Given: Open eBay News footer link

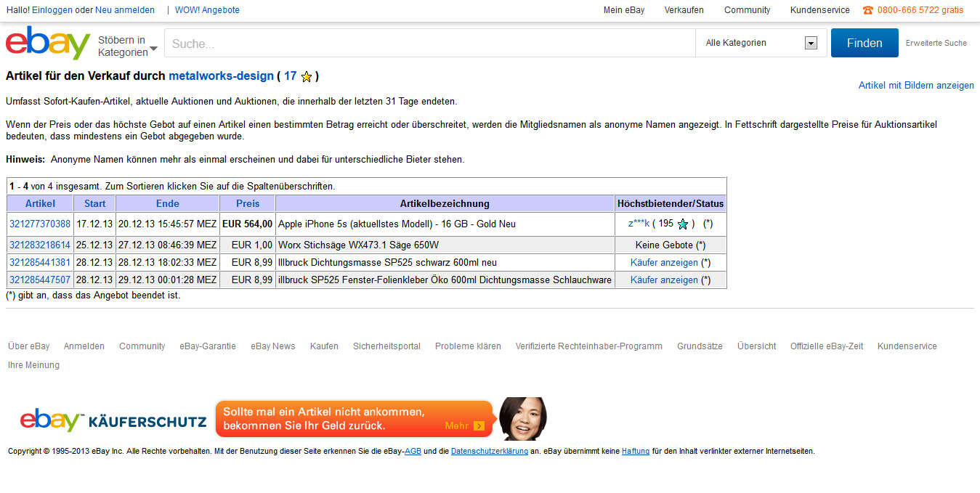Looking at the screenshot, I should point(273,346).
